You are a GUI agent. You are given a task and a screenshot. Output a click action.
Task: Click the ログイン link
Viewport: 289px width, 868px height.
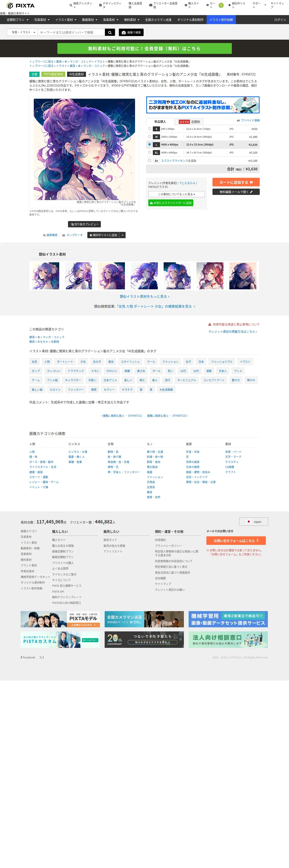(280, 20)
